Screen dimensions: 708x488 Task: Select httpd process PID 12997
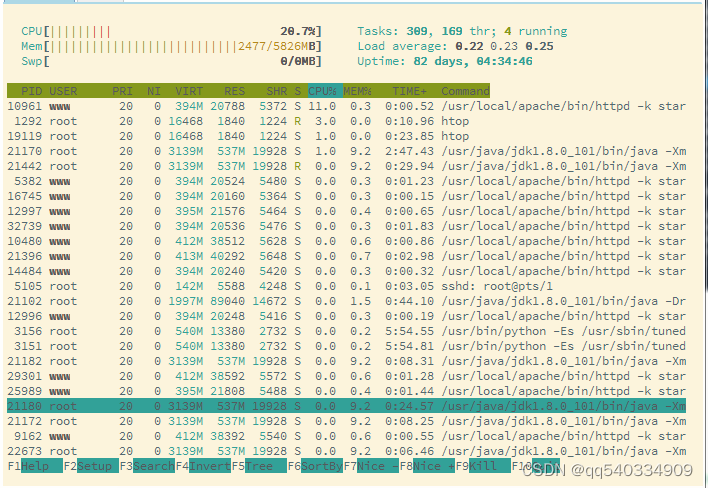346,211
